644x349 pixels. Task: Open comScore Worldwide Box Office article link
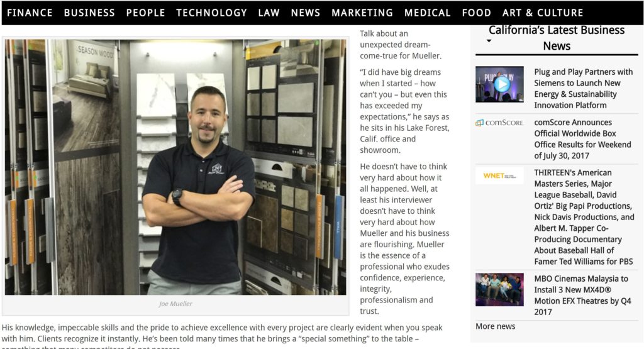tap(582, 139)
